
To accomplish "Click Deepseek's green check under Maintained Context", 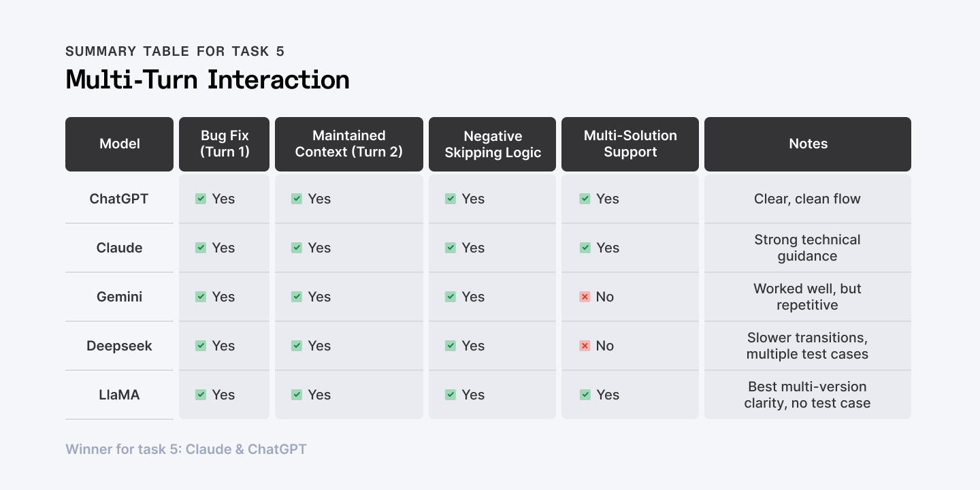I will coord(297,346).
